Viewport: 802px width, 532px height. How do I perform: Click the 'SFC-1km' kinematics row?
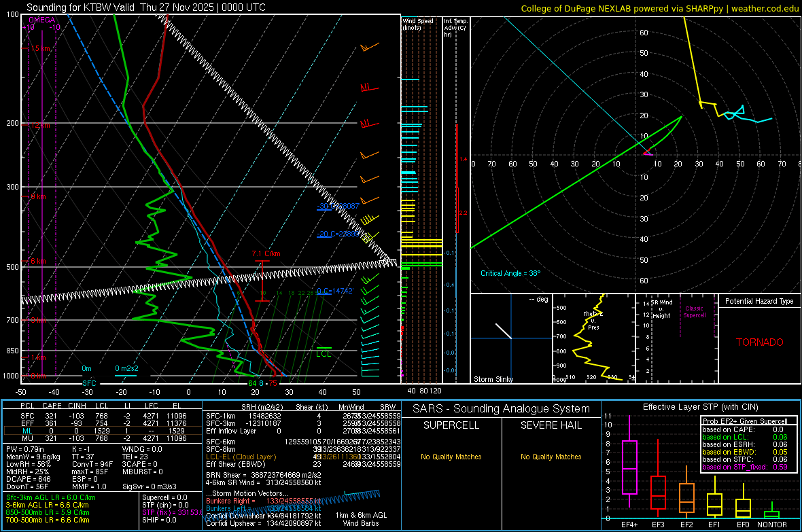coord(303,416)
